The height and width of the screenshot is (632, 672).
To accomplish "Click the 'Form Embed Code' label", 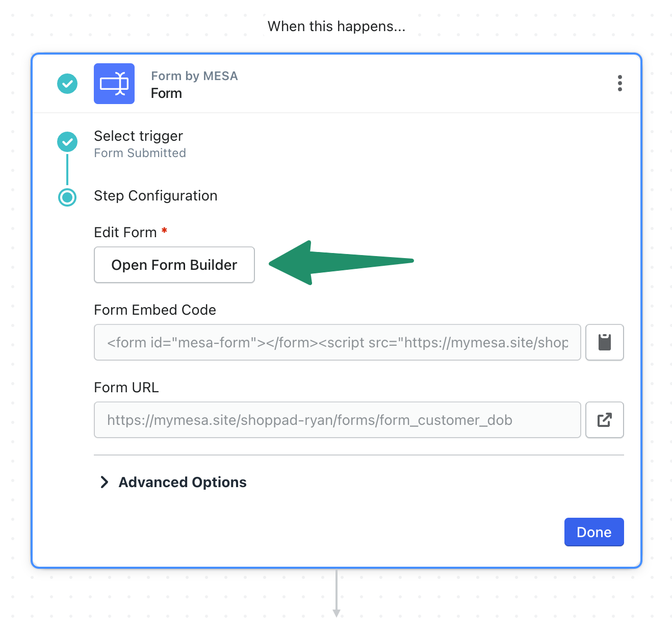I will point(155,310).
